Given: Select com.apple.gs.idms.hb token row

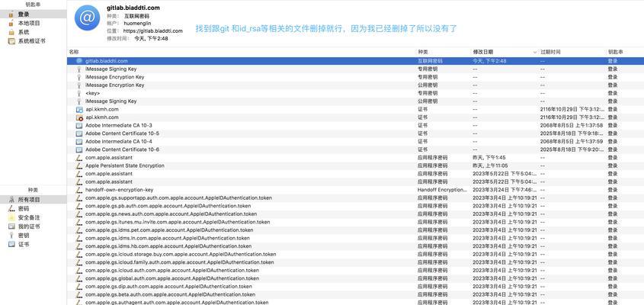Looking at the screenshot, I should coord(355,246).
